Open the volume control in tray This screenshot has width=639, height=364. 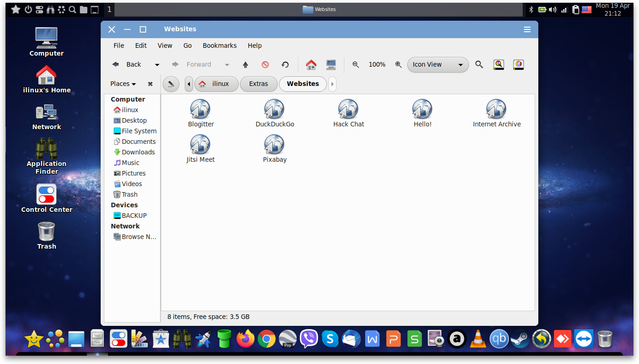point(553,9)
